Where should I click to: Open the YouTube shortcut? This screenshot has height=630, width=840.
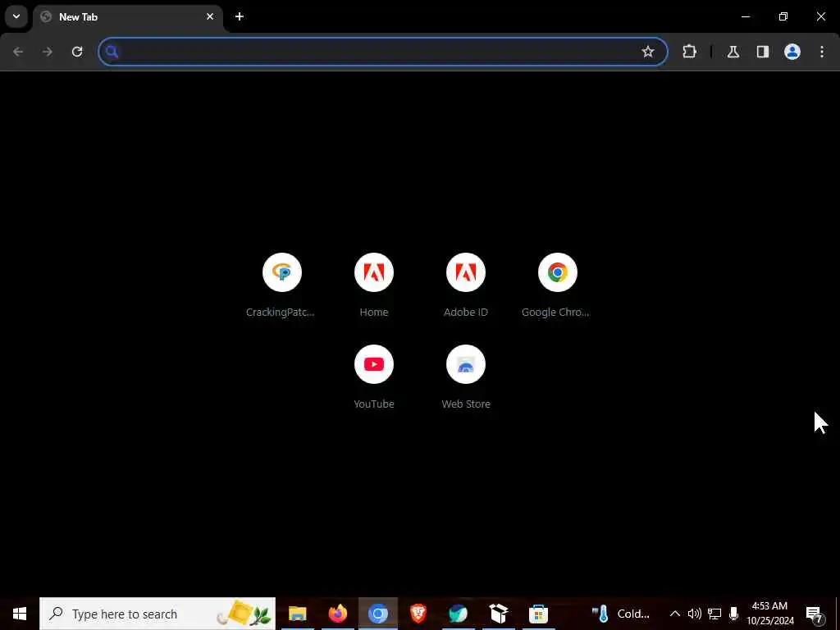(x=374, y=377)
